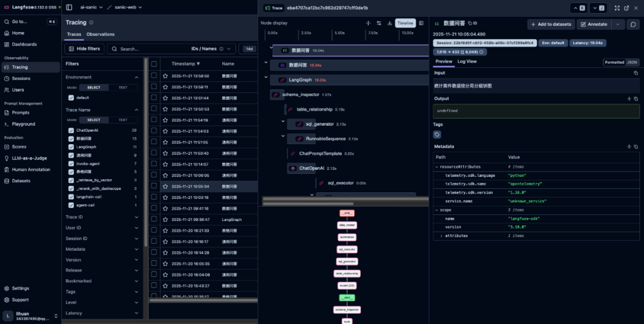The height and width of the screenshot is (324, 644).
Task: Select the Preview tab
Action: pos(444,61)
